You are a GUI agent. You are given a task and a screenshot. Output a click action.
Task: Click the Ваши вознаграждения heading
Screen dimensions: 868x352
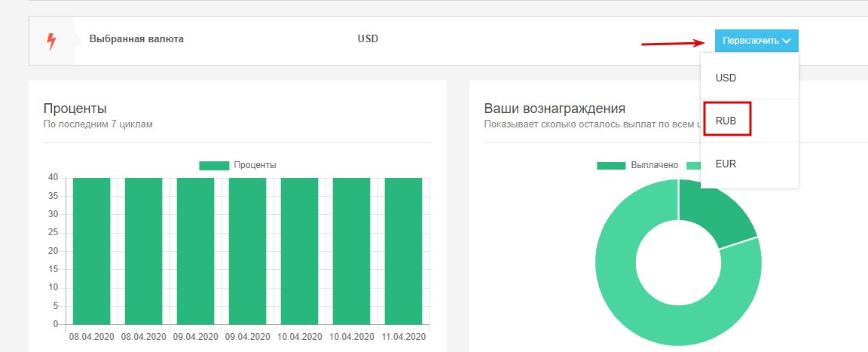pos(555,109)
